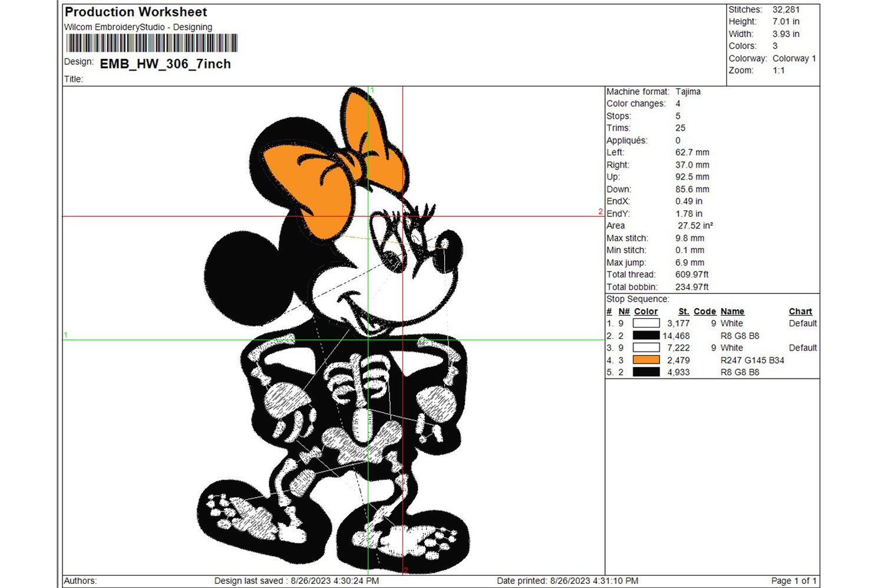Viewport: 884px width, 588px height.
Task: Click the left extent '62.7 mm'
Action: (692, 152)
